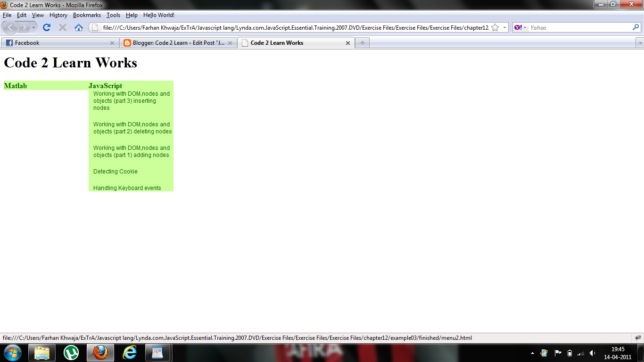Open Windows Explorer from the taskbar
Screen dimensions: 644x362
pos(42,353)
